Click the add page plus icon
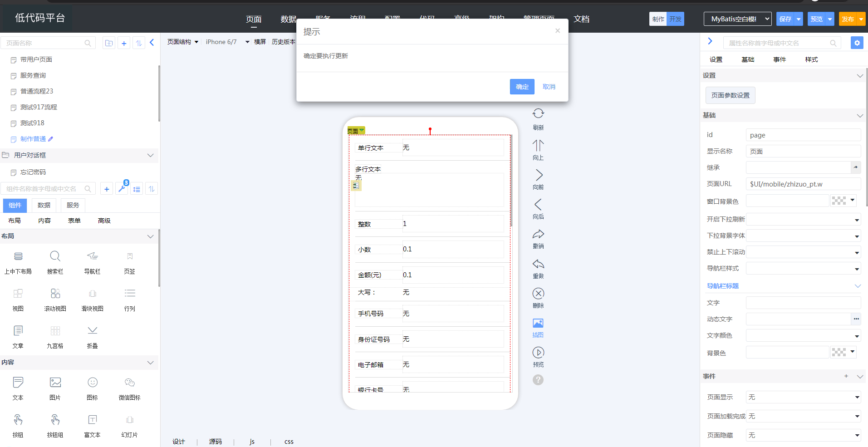Image resolution: width=868 pixels, height=447 pixels. coord(124,43)
